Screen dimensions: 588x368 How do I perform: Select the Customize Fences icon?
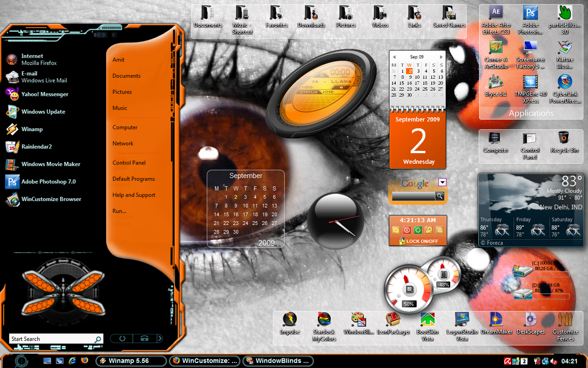point(566,327)
